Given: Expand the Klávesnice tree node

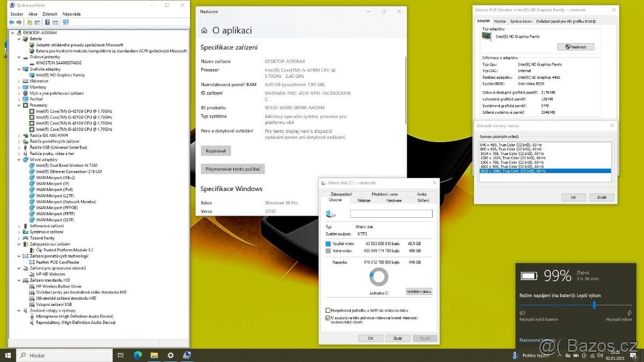Looking at the screenshot, I should point(19,81).
